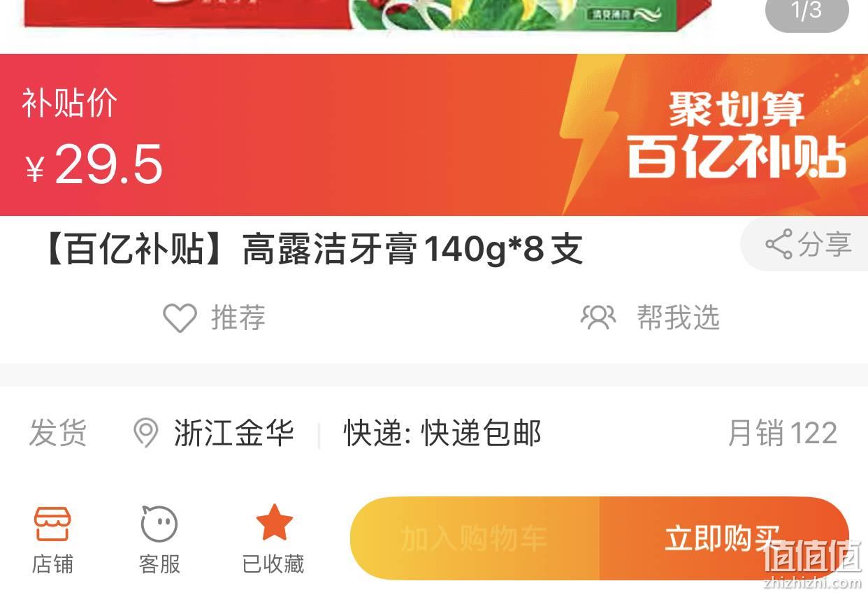Tap the lightning bolt graphic on banner
The width and height of the screenshot is (868, 595).
tap(590, 134)
